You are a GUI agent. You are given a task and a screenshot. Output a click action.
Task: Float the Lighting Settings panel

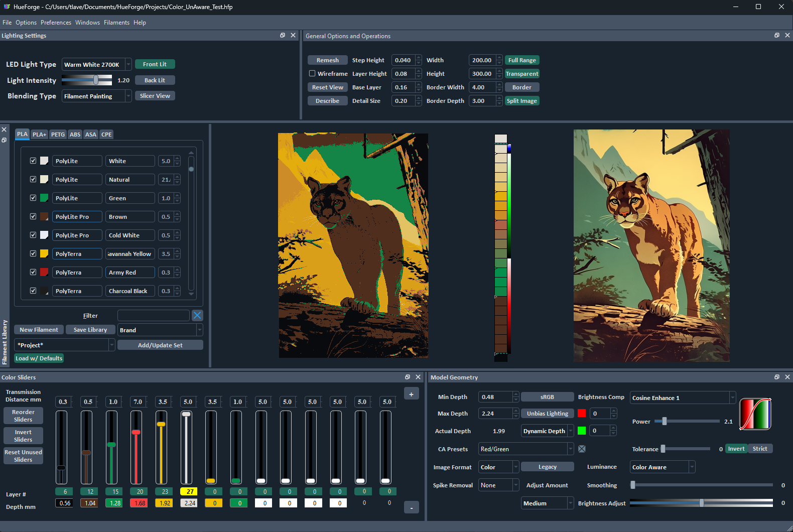pos(283,35)
